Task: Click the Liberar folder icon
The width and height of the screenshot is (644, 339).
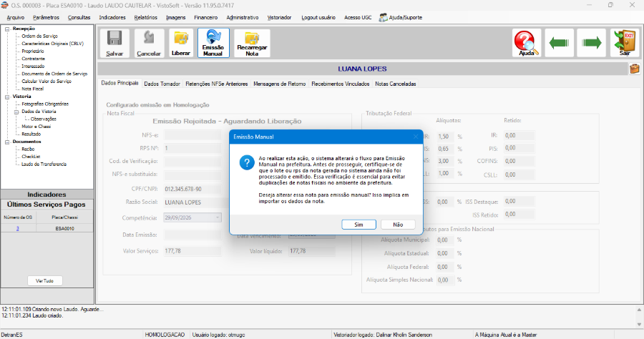Action: [x=181, y=39]
